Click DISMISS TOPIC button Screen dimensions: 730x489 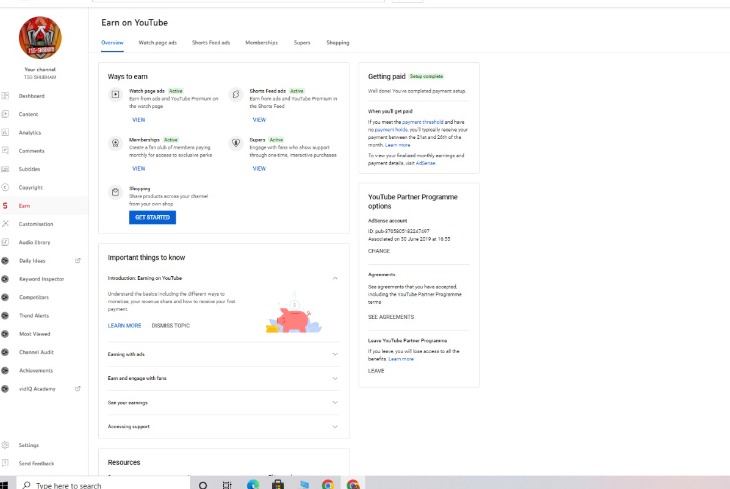coord(171,326)
